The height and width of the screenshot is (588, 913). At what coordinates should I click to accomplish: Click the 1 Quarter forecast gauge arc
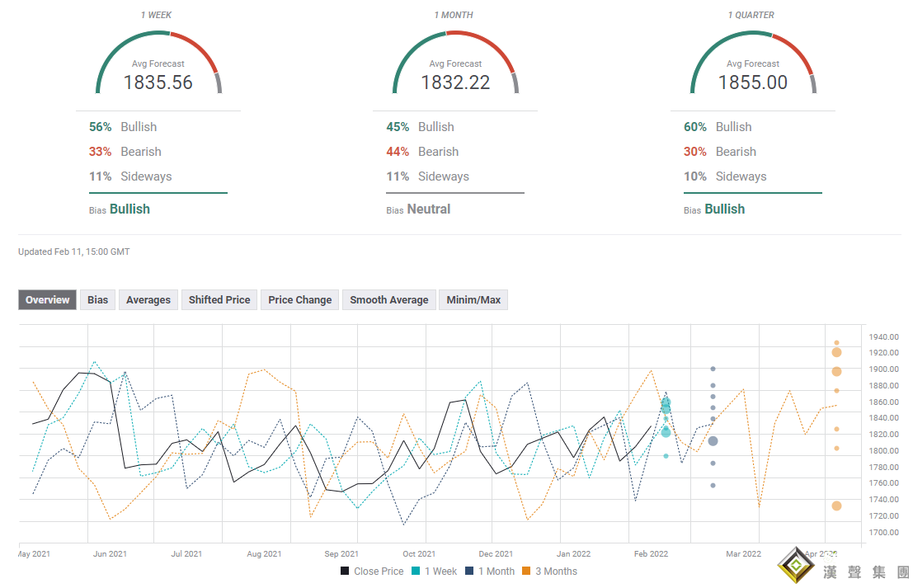(752, 35)
